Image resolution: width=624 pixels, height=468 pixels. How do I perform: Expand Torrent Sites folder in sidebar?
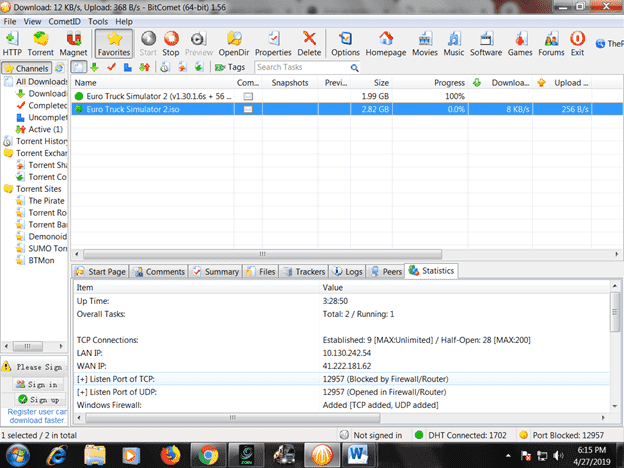[33, 189]
